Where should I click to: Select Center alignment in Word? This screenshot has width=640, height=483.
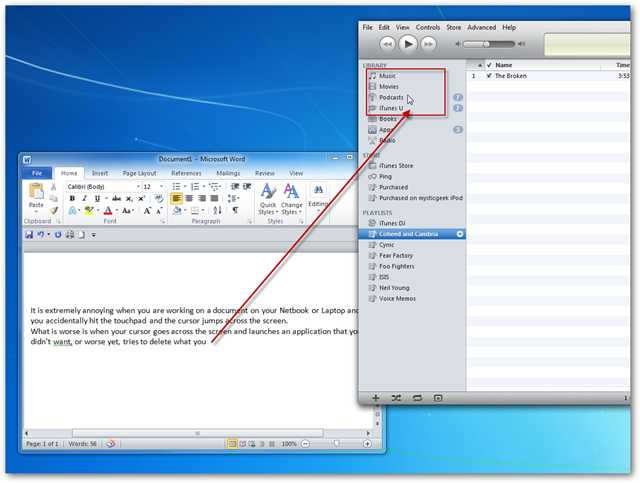pyautogui.click(x=189, y=198)
